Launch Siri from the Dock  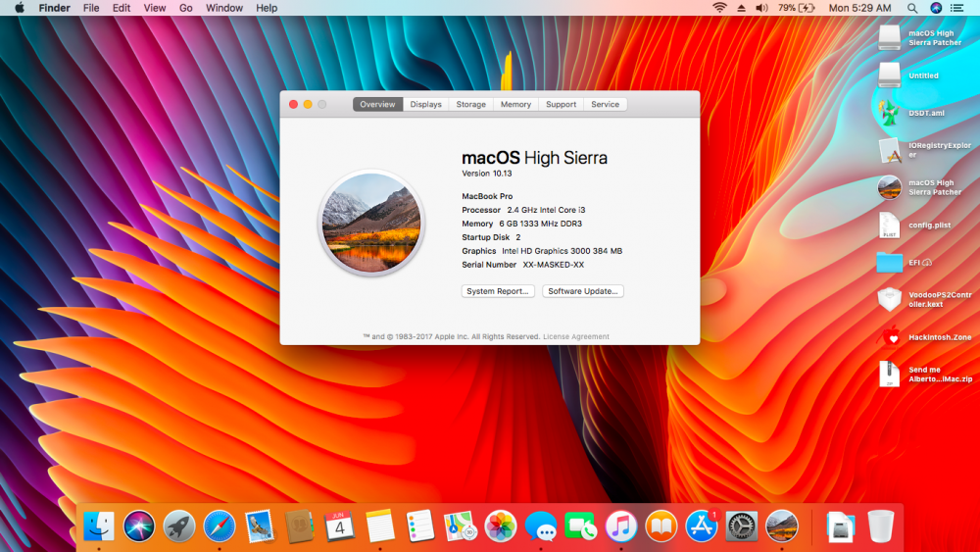pos(139,526)
